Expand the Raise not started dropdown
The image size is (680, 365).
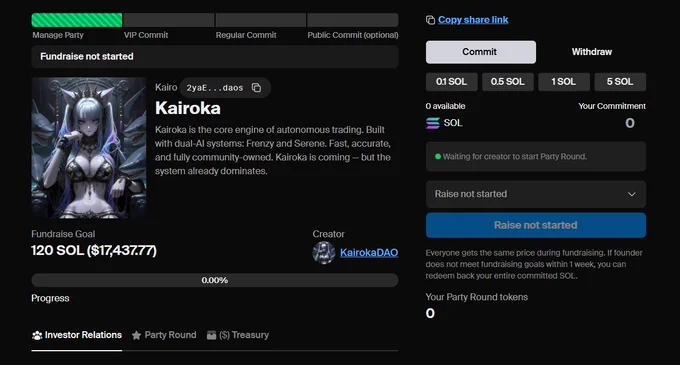(x=536, y=194)
